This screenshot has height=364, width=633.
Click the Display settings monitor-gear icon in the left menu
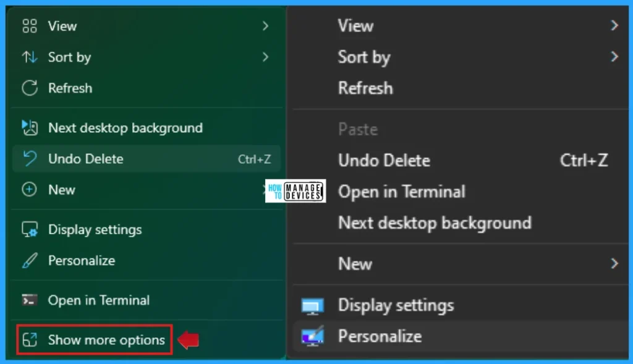coord(30,229)
